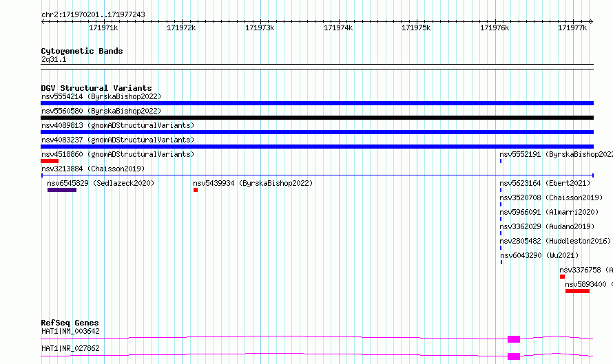The image size is (613, 364).
Task: Click the 171971k ruler tick label
Action: tap(103, 28)
